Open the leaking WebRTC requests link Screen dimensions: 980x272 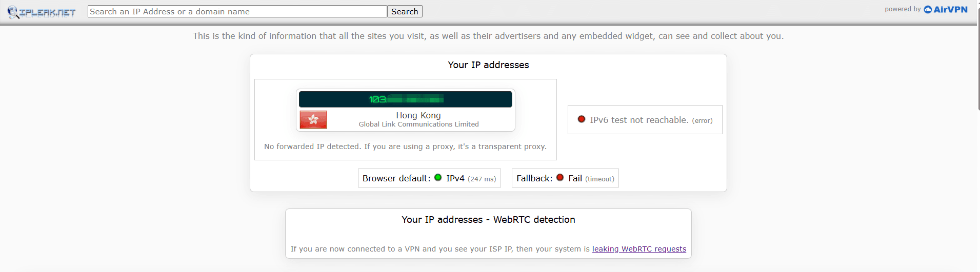pos(639,249)
